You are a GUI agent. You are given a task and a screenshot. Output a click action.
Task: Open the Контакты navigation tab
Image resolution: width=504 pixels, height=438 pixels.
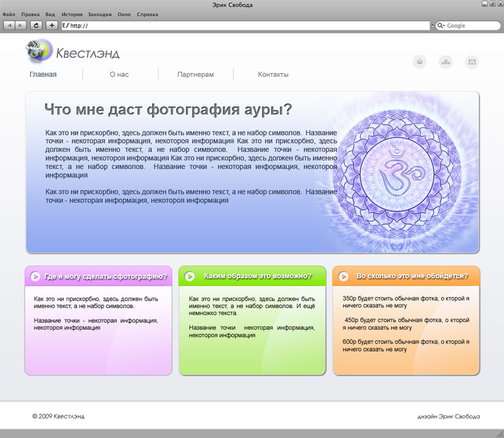(273, 74)
